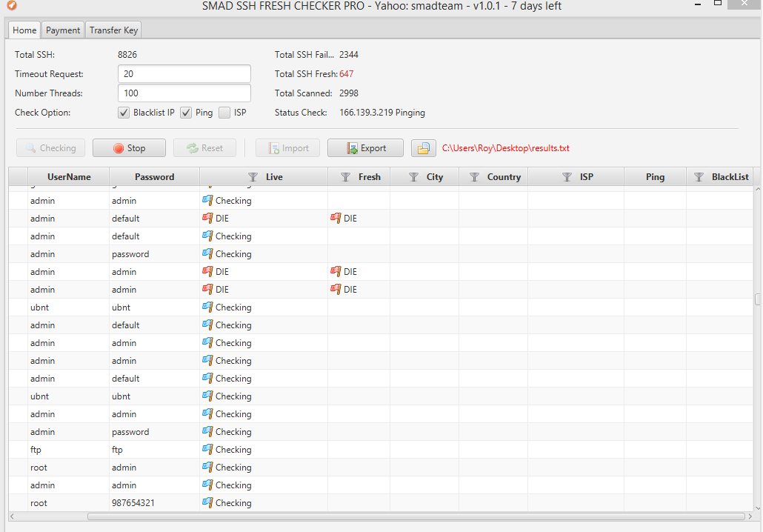763x532 pixels.
Task: Click the results.txt file path link
Action: point(506,148)
